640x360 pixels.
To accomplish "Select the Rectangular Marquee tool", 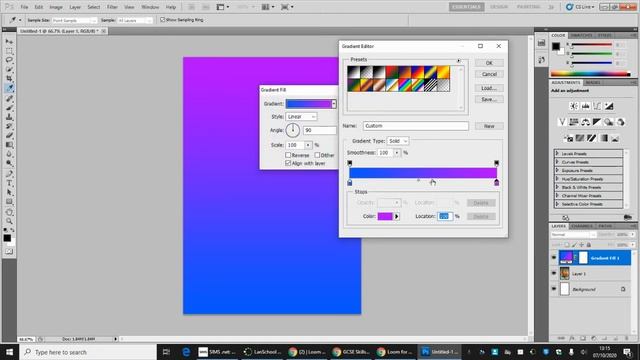I will pyautogui.click(x=9, y=51).
